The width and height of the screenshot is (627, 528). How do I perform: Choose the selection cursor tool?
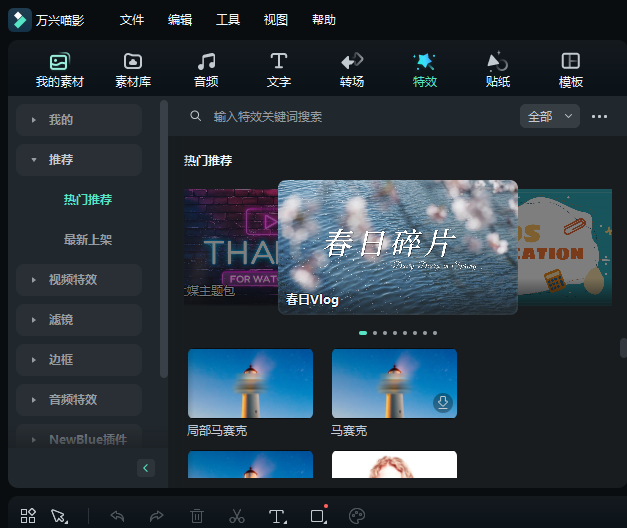click(59, 516)
